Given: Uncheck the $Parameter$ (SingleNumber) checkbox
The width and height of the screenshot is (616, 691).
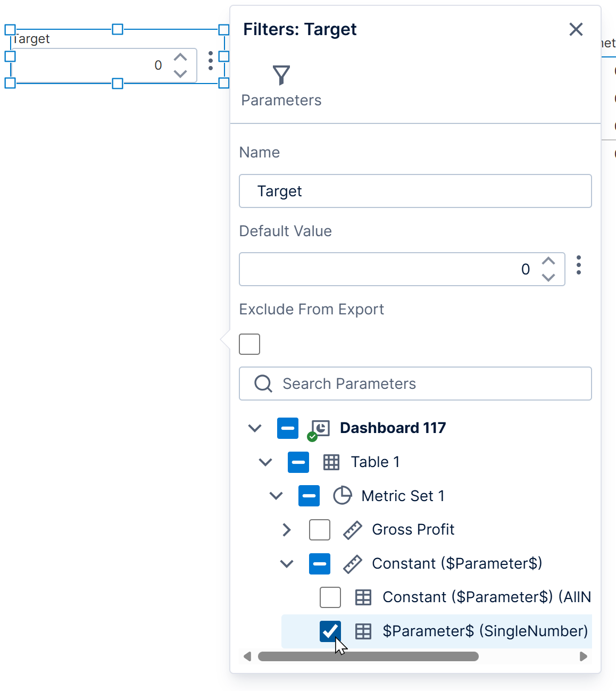Looking at the screenshot, I should click(330, 631).
